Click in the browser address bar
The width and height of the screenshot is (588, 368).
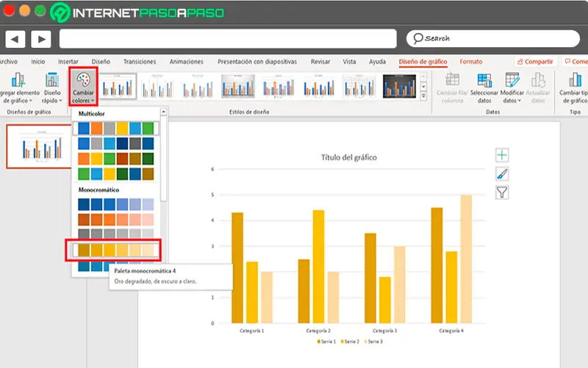(x=228, y=39)
